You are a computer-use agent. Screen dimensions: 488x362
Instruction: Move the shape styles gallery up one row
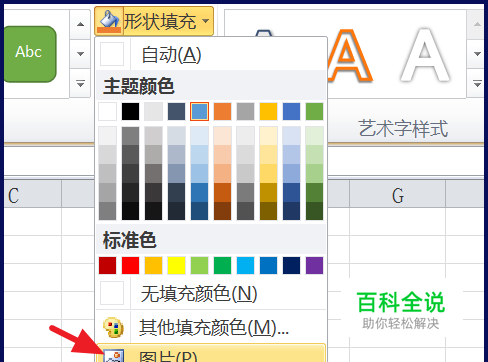[x=80, y=24]
